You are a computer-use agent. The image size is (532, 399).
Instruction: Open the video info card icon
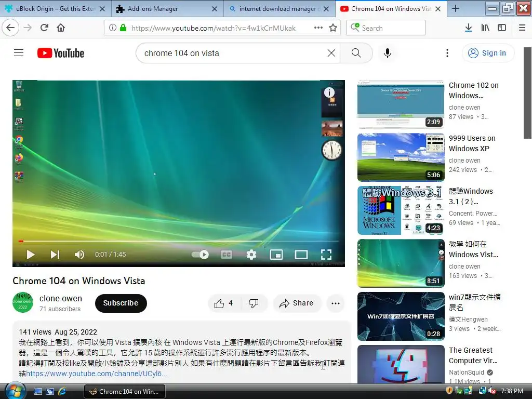[329, 92]
